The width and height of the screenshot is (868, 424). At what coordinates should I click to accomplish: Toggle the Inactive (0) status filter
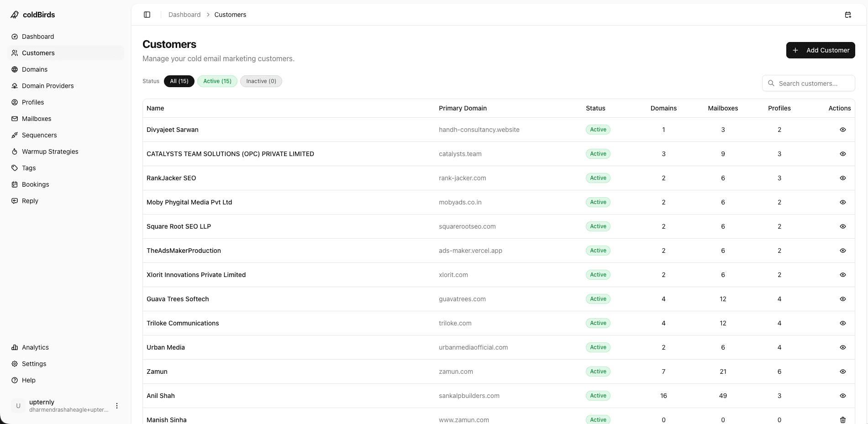pos(261,81)
